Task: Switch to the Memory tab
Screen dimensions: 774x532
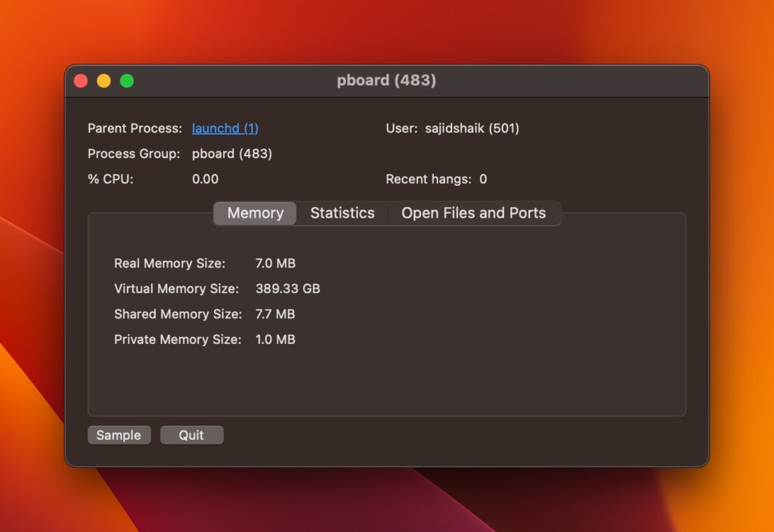Action: coord(255,213)
